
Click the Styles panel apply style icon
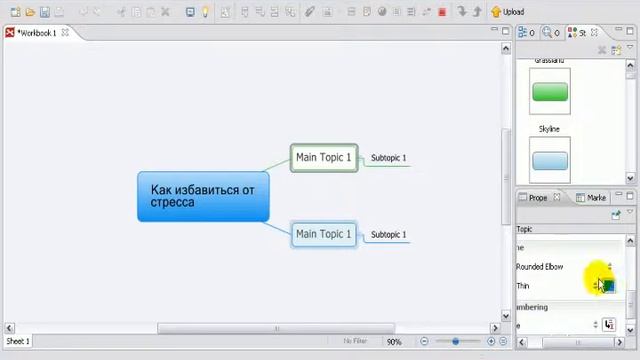coord(616,50)
